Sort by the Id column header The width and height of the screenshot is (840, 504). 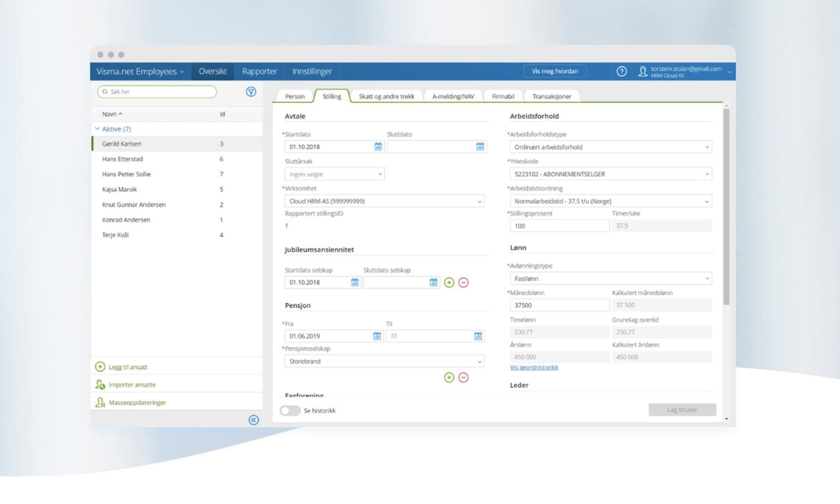tap(222, 114)
